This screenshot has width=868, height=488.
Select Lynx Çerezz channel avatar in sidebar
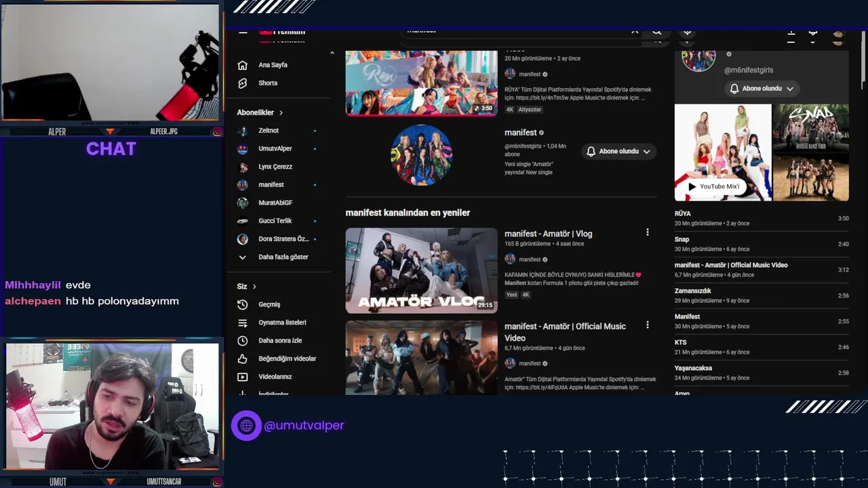(x=243, y=167)
